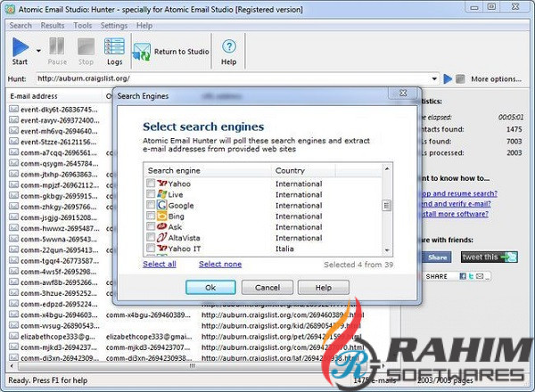Expand the Hunt URL dropdown arrow
This screenshot has height=392, width=535.
[434, 78]
